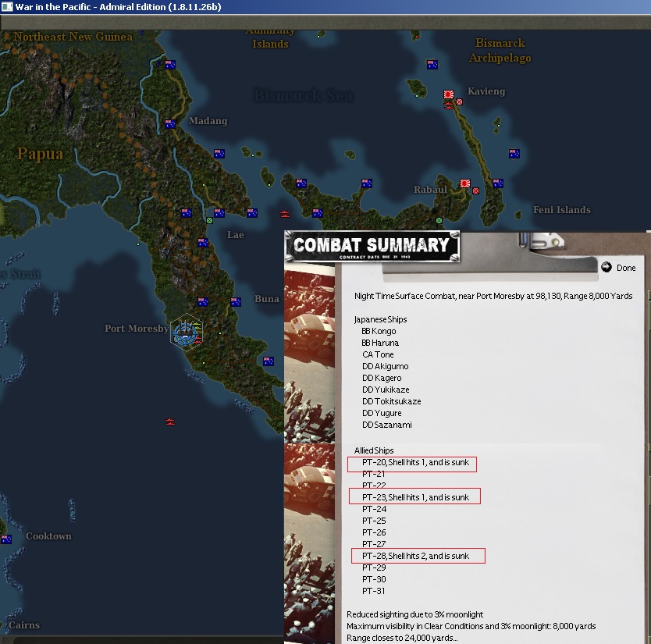This screenshot has width=651, height=644.
Task: Click the Cairns map label
Action: tap(24, 625)
